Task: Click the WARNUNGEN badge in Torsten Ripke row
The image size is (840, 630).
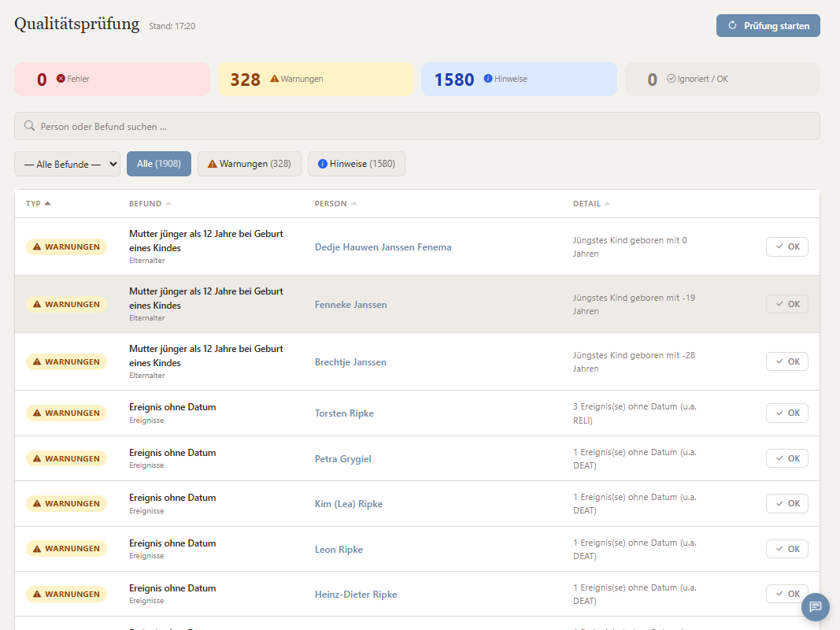Action: [66, 413]
